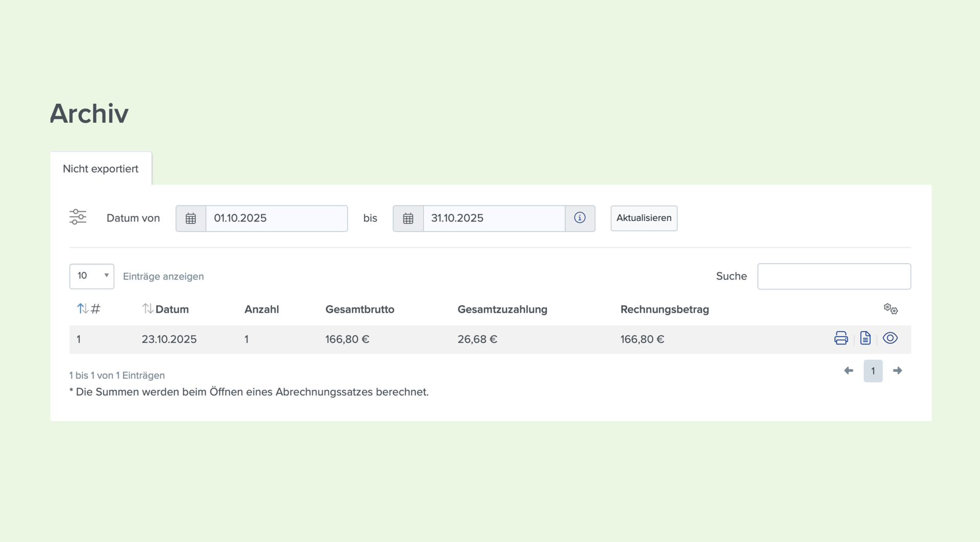
Task: Open document for the 23.10.2025 entry
Action: (865, 338)
